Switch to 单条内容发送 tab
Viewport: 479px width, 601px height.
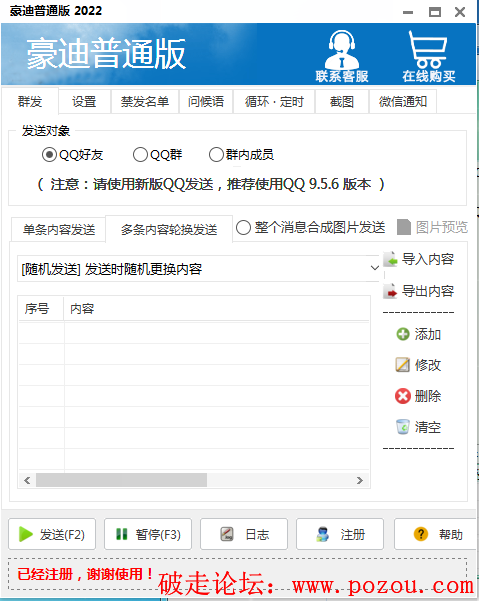click(x=59, y=230)
